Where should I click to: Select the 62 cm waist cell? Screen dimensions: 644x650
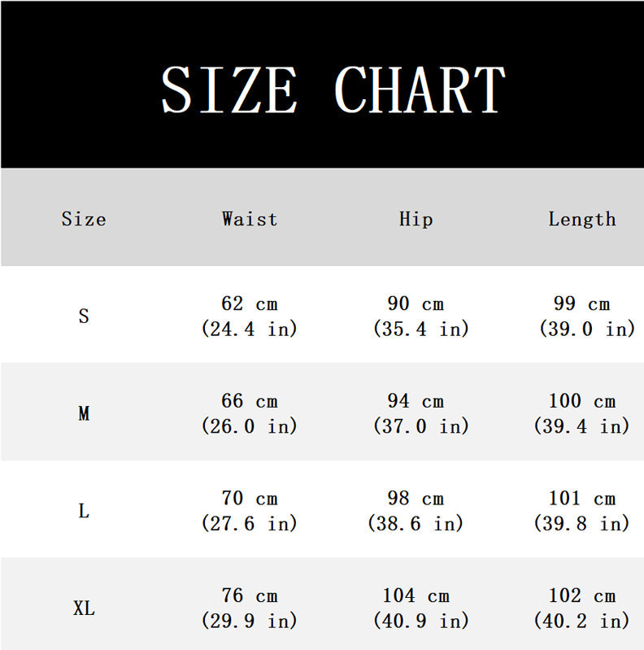point(250,316)
